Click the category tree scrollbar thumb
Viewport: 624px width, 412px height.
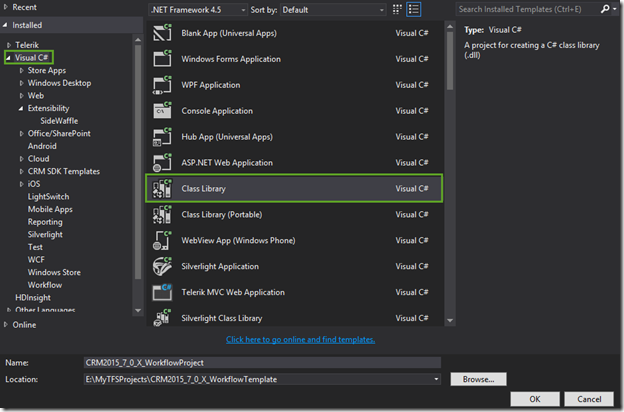click(x=138, y=162)
